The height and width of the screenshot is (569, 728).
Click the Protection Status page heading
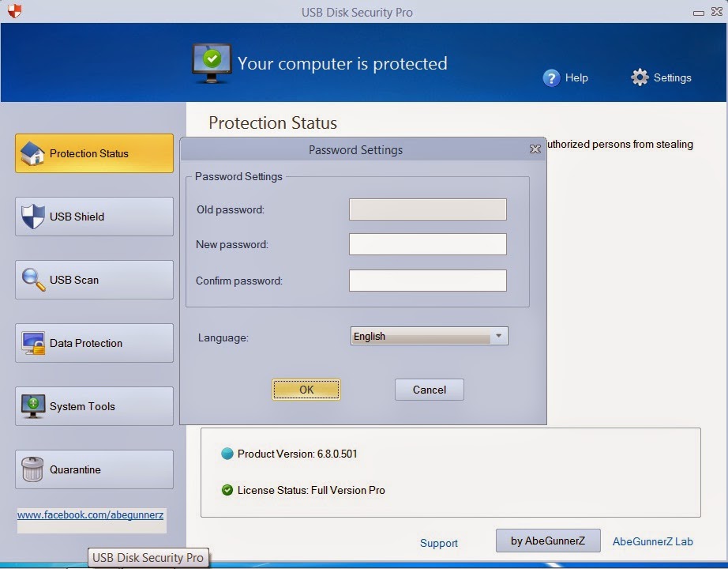coord(272,122)
